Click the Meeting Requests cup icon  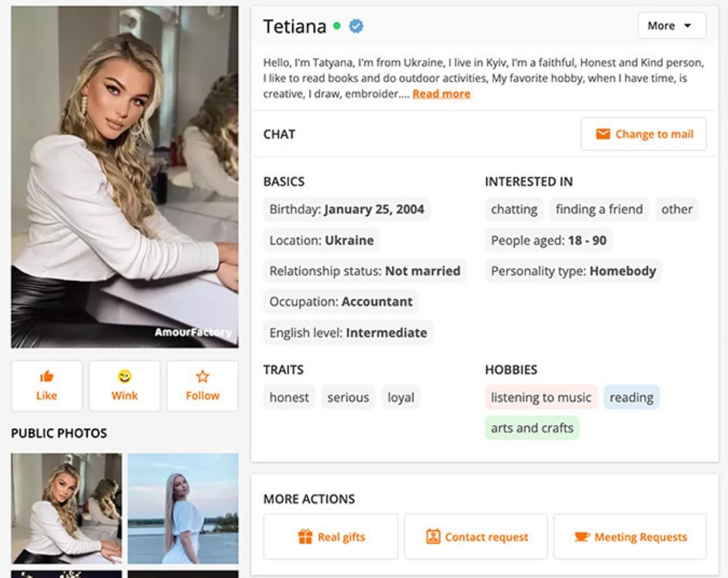582,535
